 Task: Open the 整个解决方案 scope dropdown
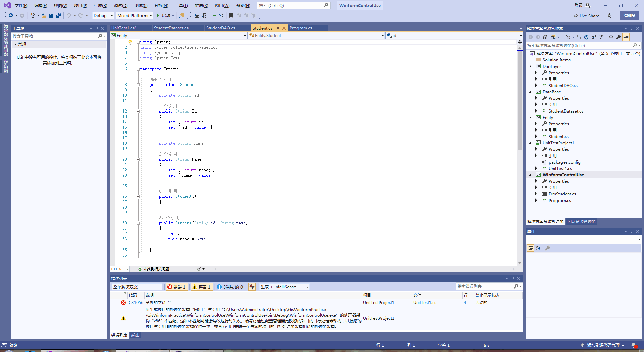[137, 287]
